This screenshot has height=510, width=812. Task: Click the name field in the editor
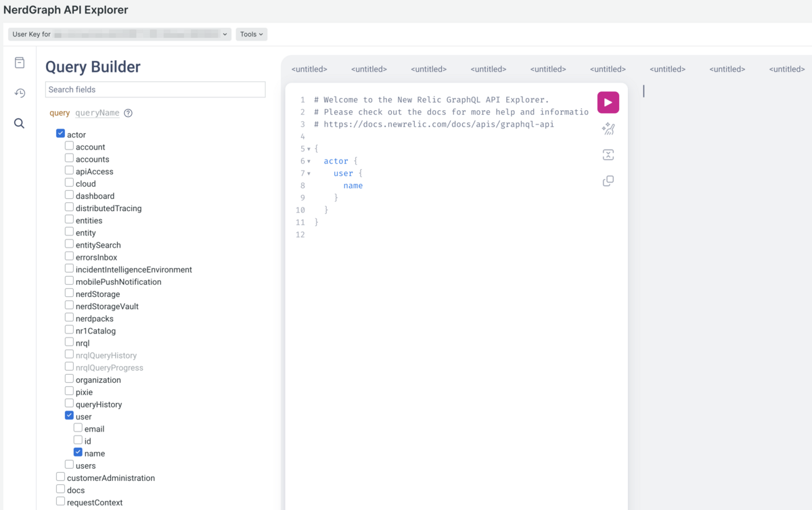[x=353, y=185]
